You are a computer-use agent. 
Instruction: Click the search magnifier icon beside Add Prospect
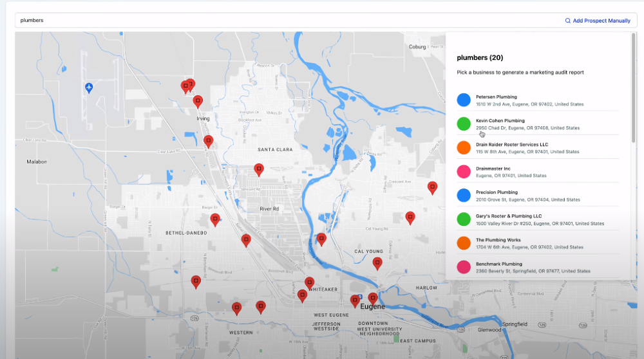coord(567,21)
